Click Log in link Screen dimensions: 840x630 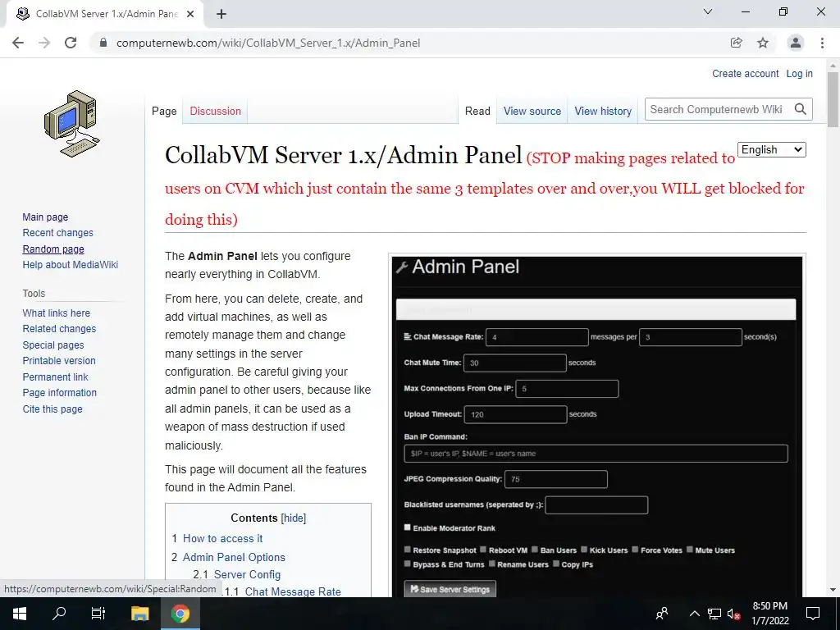pyautogui.click(x=799, y=74)
